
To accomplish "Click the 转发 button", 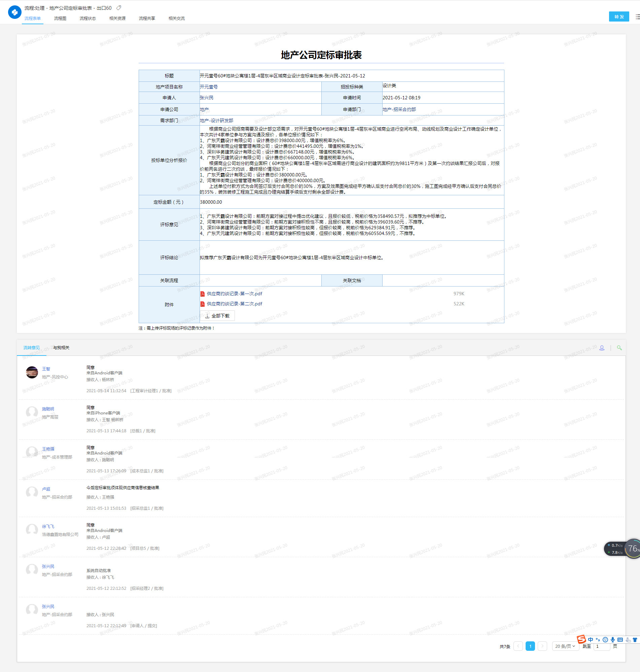I will click(618, 17).
